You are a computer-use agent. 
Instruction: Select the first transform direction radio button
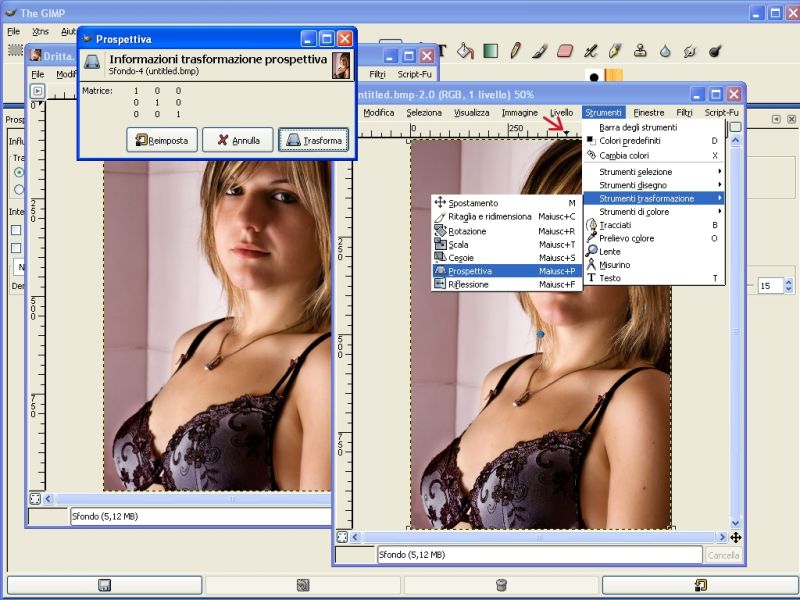(x=18, y=171)
